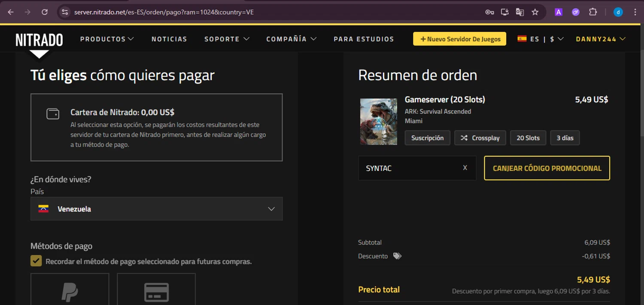Viewport: 644px width, 305px height.
Task: Click Nuevo Servidor De Juegos button
Action: click(460, 39)
